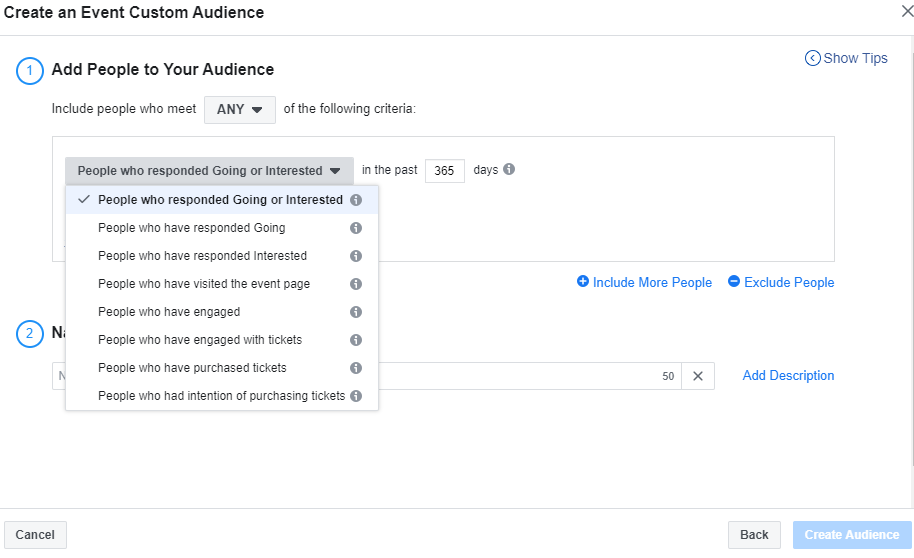This screenshot has height=558, width=914.
Task: Clear the audience name with X button
Action: point(698,376)
